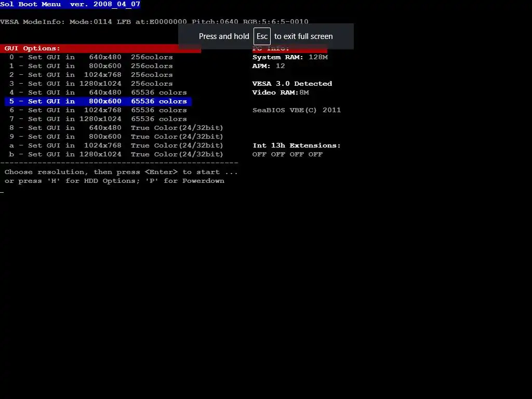The image size is (532, 399).
Task: Select option 7 Set GUI 1280x1024 65536 colors
Action: [x=98, y=119]
